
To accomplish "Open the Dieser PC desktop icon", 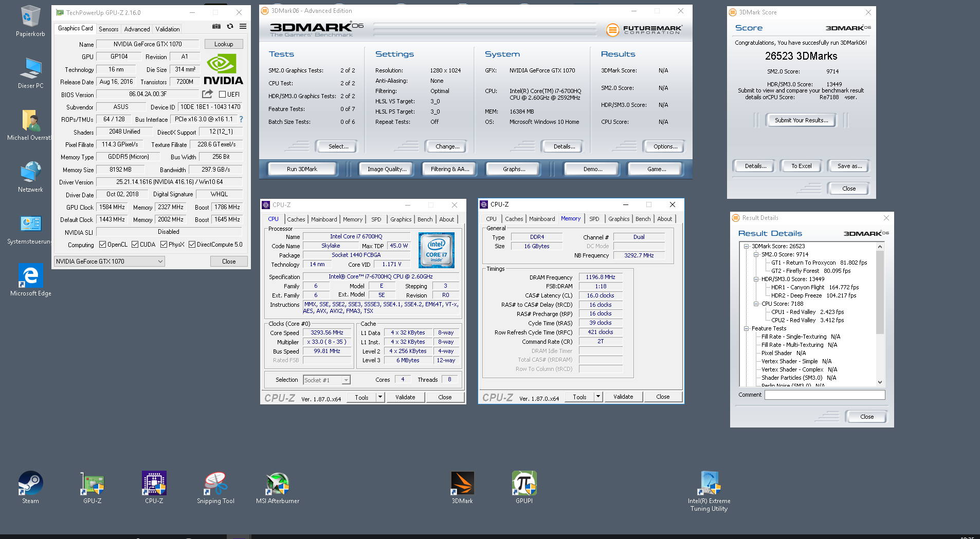I will point(30,73).
